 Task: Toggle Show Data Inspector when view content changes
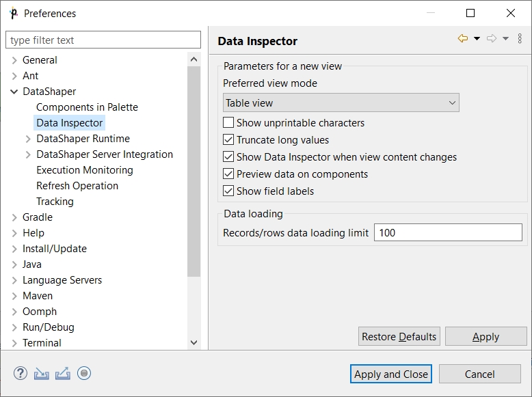click(x=228, y=156)
